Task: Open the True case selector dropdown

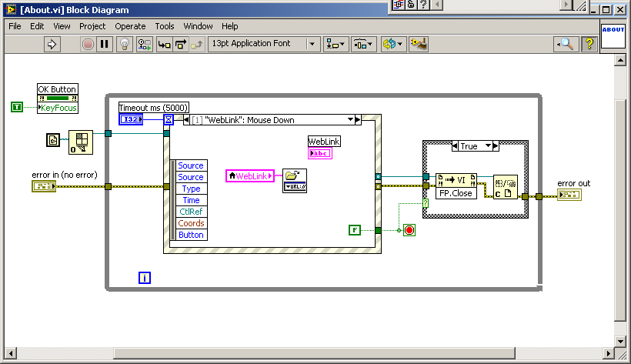Action: pos(488,145)
